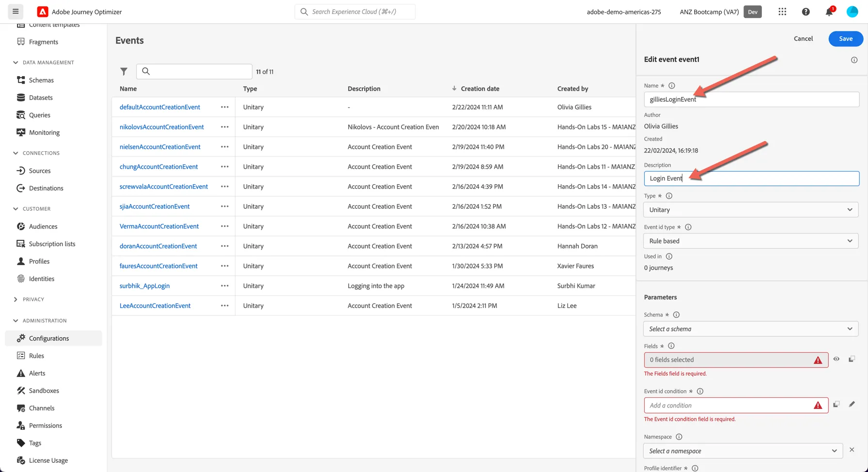Click info icon beside Edit event title
Viewport: 868px width, 472px height.
click(x=854, y=60)
